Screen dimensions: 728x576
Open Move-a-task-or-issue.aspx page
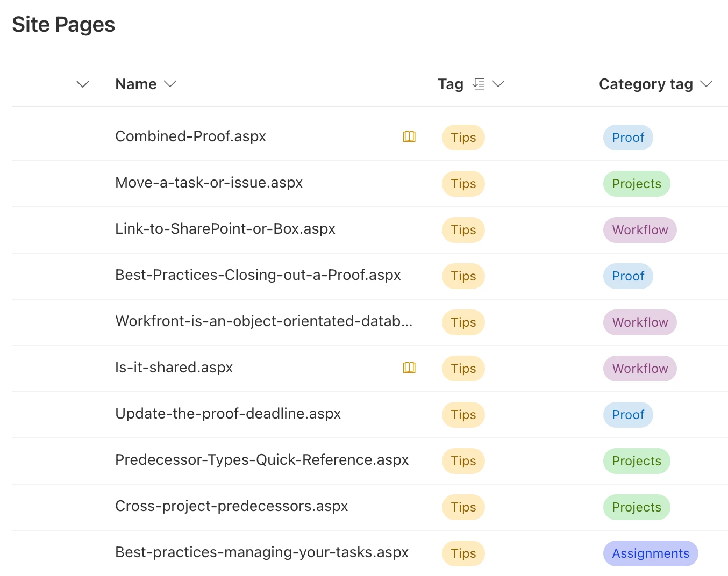pyautogui.click(x=209, y=183)
